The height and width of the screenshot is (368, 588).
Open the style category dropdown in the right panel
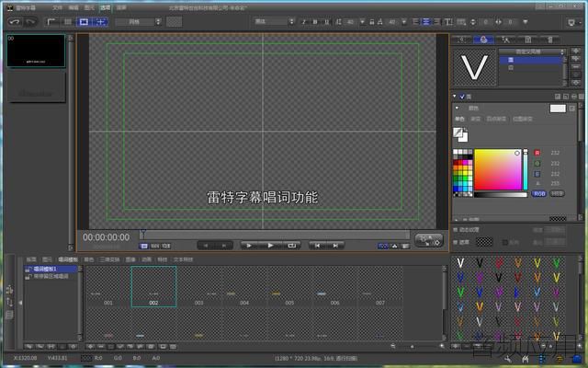531,52
